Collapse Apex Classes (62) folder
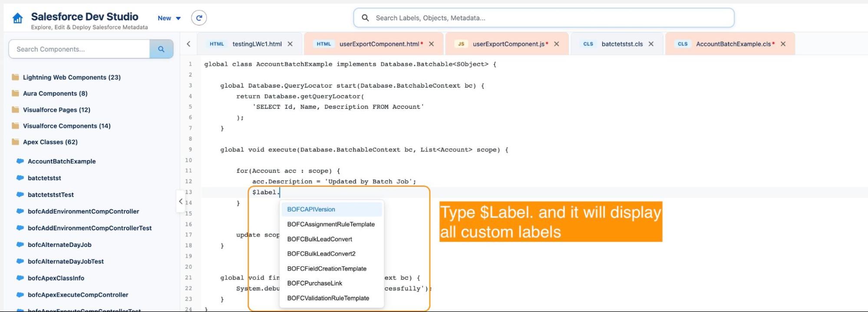Screen dimensions: 868x312 50,142
